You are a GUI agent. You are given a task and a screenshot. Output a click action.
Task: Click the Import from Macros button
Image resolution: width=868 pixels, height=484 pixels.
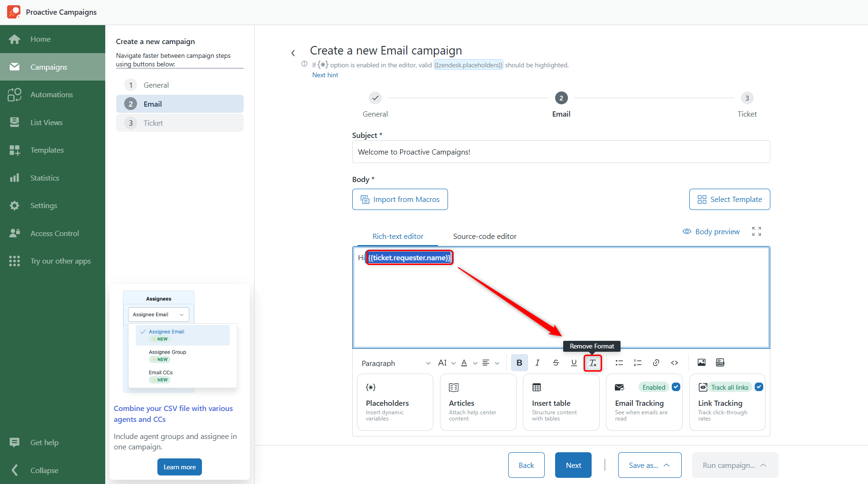click(x=400, y=199)
